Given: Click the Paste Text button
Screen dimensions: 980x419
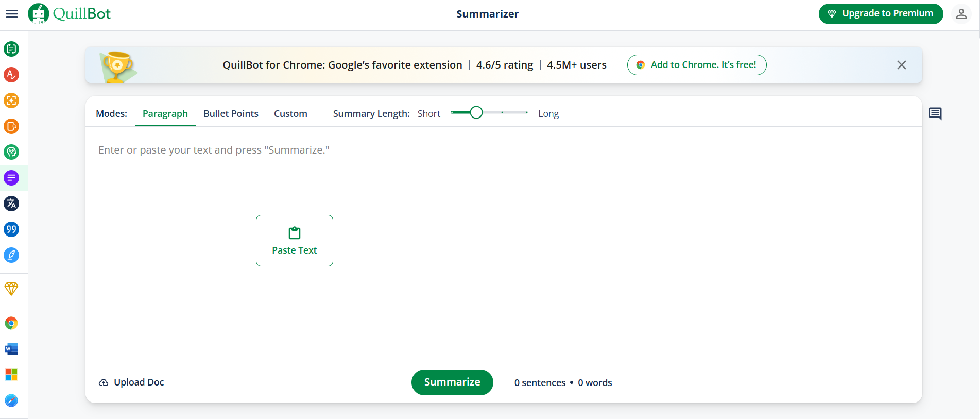Looking at the screenshot, I should (295, 241).
